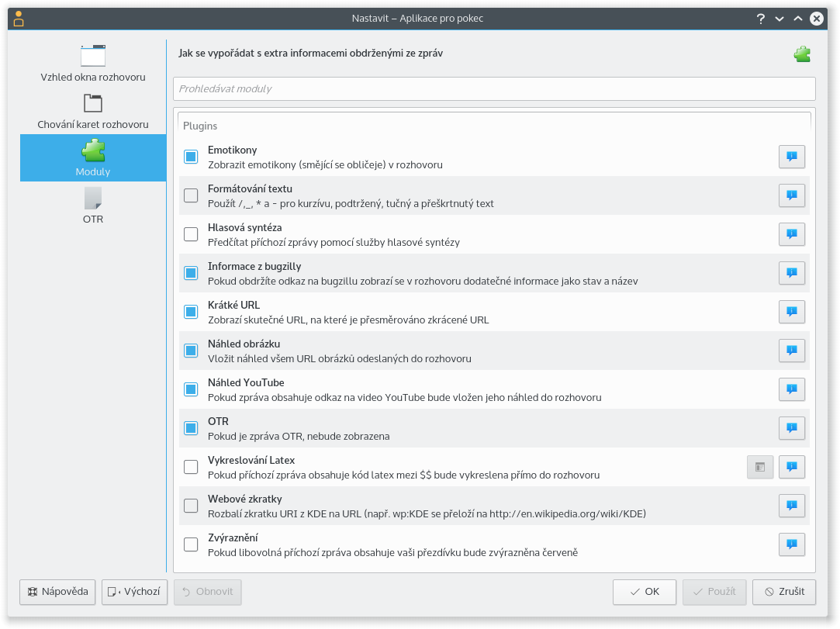Cancel with the Zrušit button

point(783,592)
